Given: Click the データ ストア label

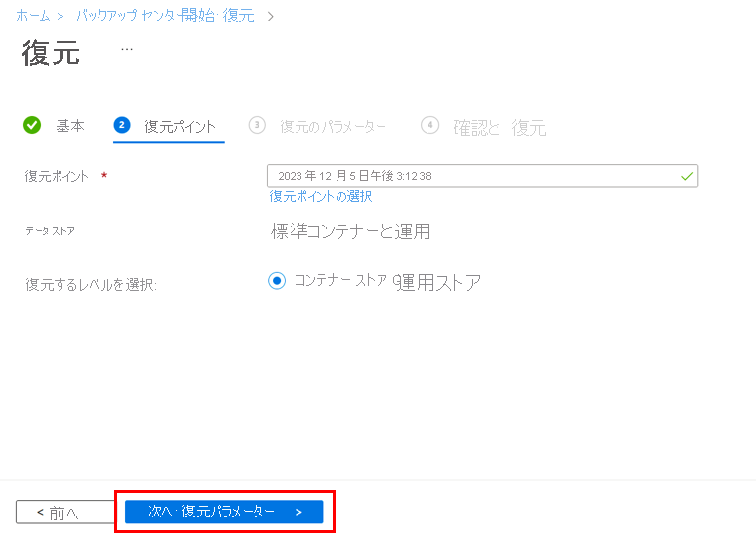Looking at the screenshot, I should [x=50, y=231].
